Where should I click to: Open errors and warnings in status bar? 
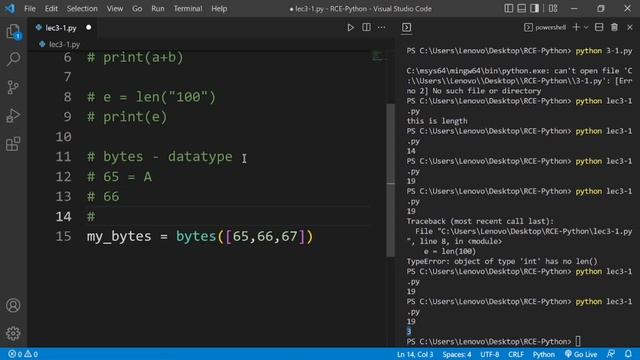(23, 354)
